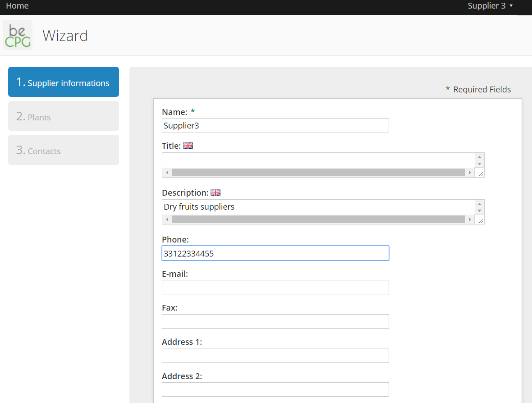Click the beCPG logo icon
Screen dimensions: 532x403
(18, 35)
